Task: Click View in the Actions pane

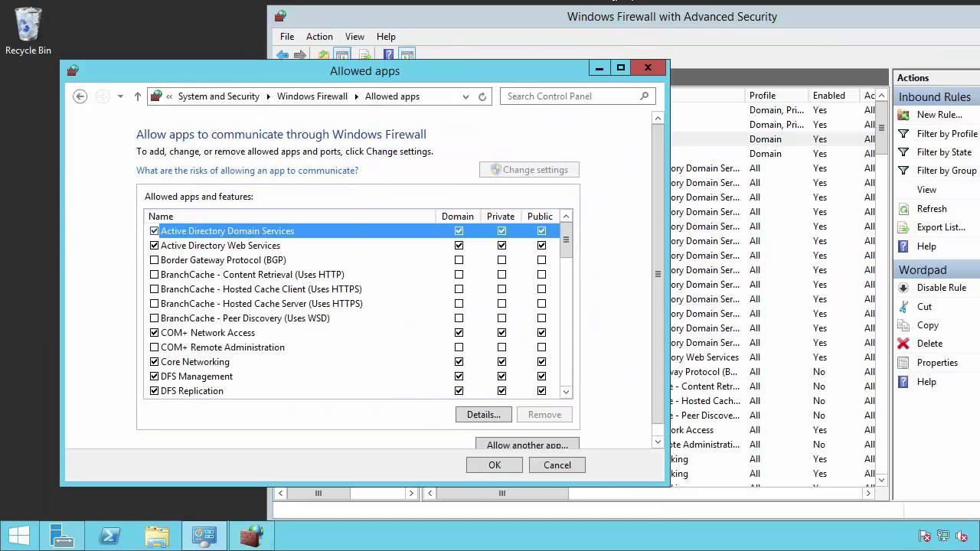Action: pos(926,190)
